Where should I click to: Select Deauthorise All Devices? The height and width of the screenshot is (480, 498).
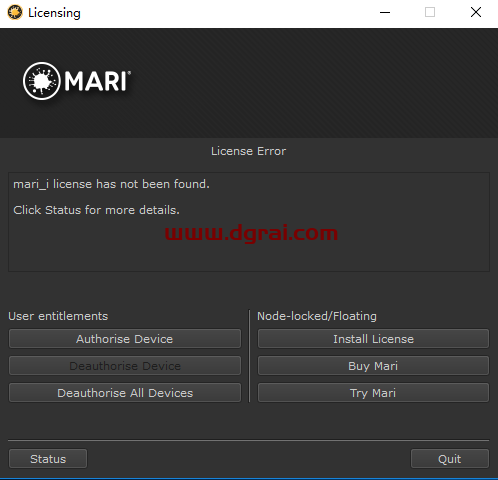[125, 393]
